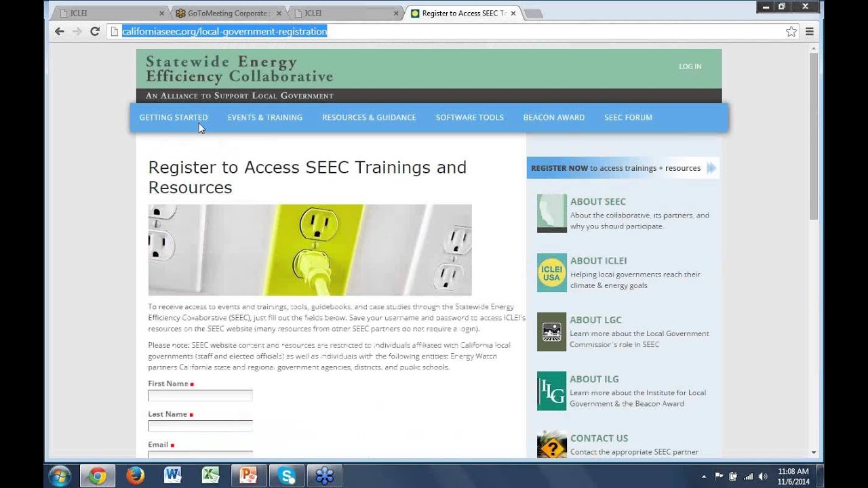Open the About ILG heading link
This screenshot has height=488, width=868.
[594, 379]
